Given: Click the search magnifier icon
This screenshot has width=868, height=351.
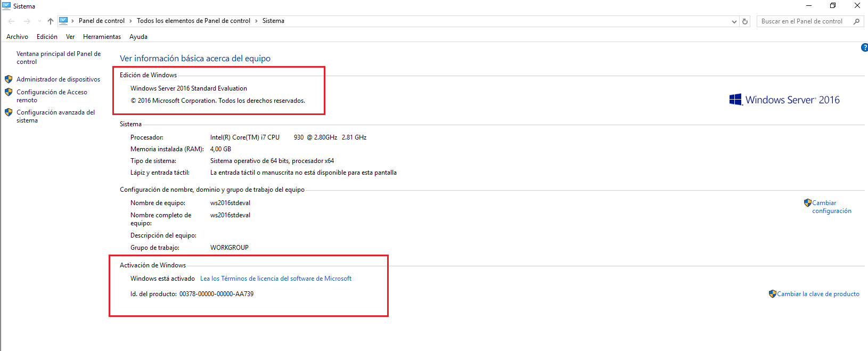Looking at the screenshot, I should click(x=856, y=21).
